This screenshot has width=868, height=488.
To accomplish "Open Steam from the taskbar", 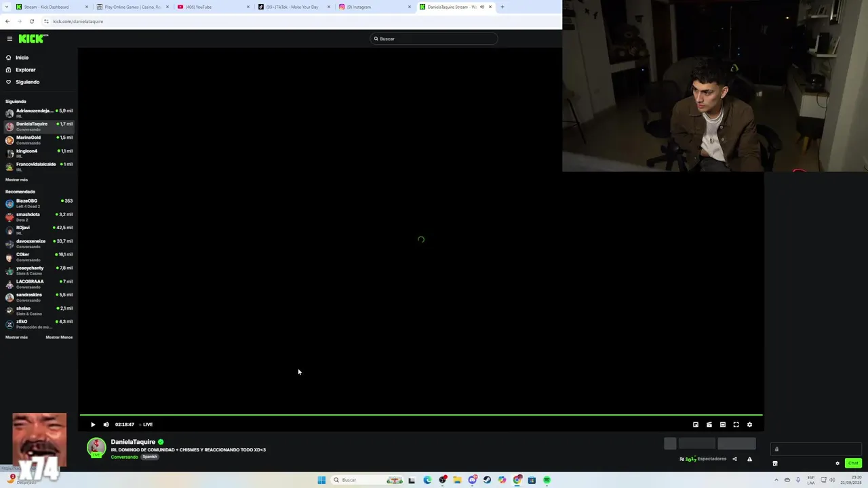I will click(487, 480).
